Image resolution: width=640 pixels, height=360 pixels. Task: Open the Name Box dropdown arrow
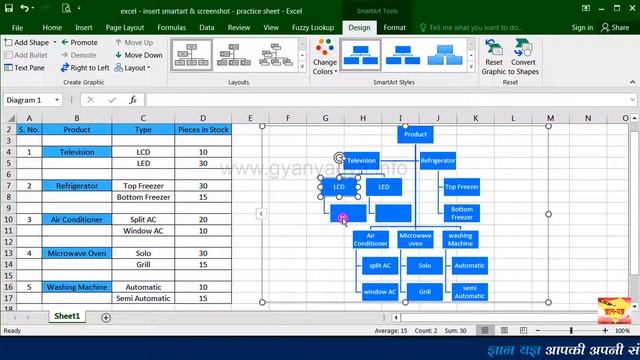(x=57, y=100)
